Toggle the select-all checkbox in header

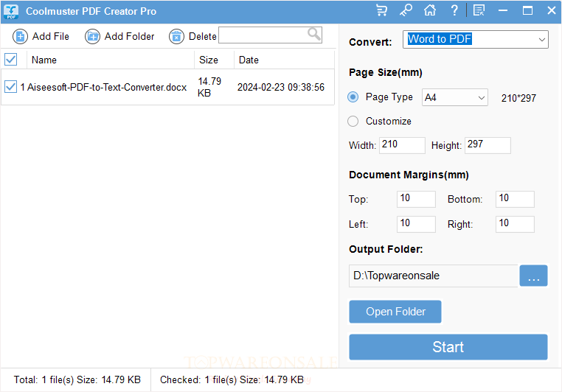(11, 60)
